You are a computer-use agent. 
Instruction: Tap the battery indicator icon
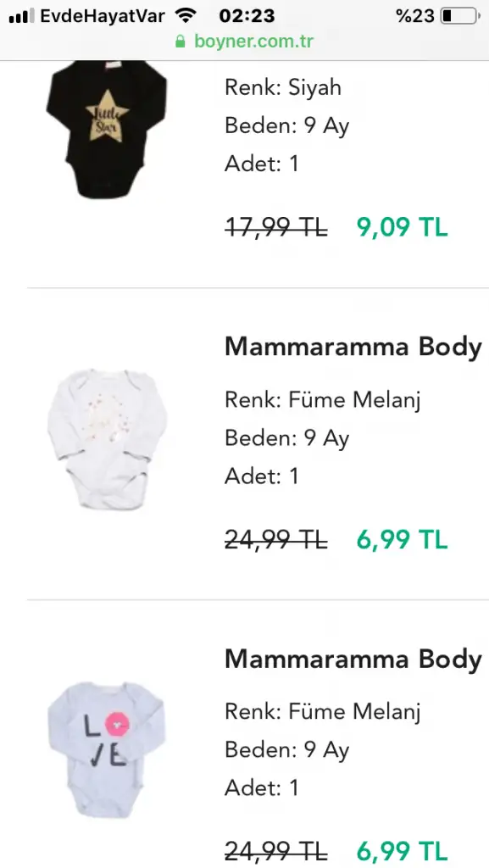click(x=460, y=16)
